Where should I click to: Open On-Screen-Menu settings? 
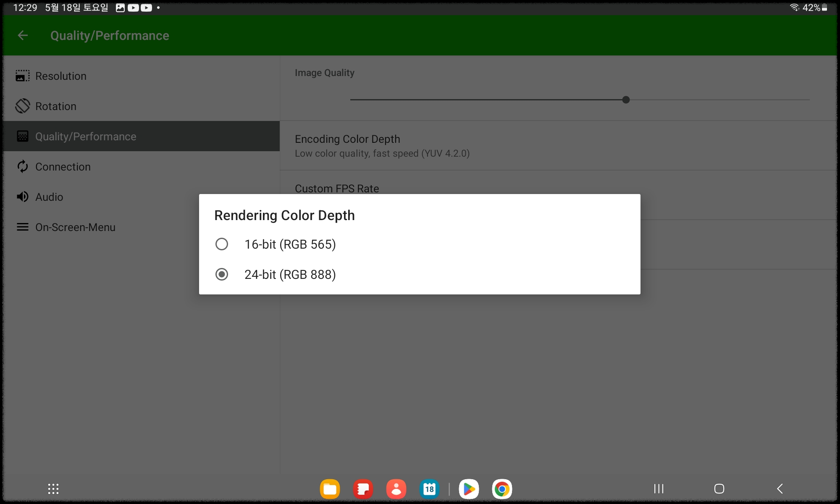click(74, 227)
